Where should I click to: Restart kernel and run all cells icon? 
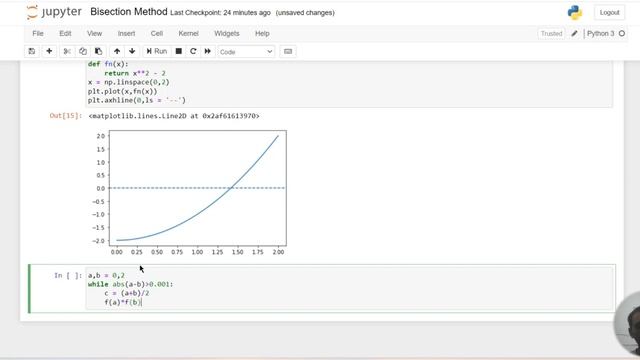pos(208,51)
